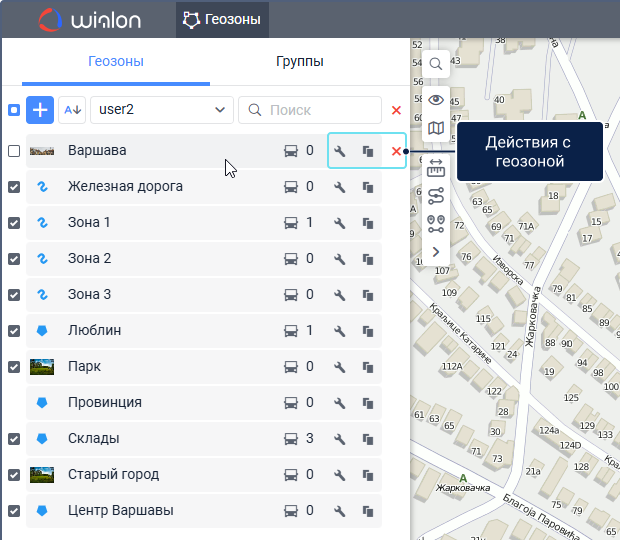Click the A-Z sort geofences icon

click(x=72, y=110)
